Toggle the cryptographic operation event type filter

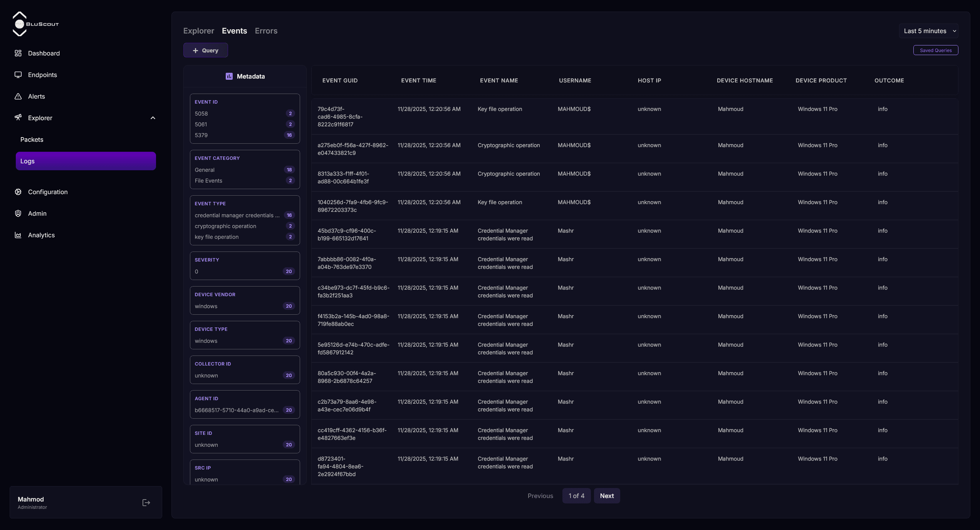point(225,226)
